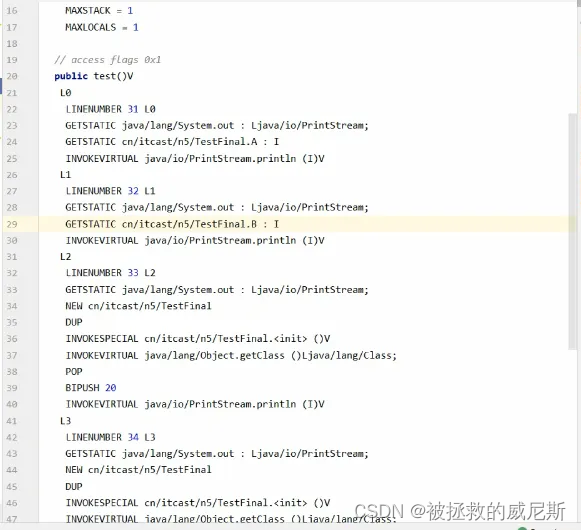
Task: Click label 'L0' on line 21
Action: coord(65,92)
